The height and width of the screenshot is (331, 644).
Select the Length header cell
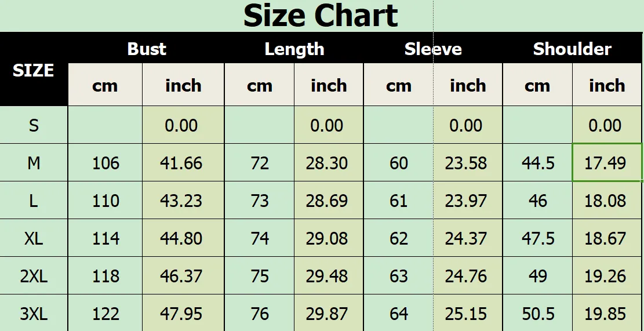pyautogui.click(x=294, y=49)
